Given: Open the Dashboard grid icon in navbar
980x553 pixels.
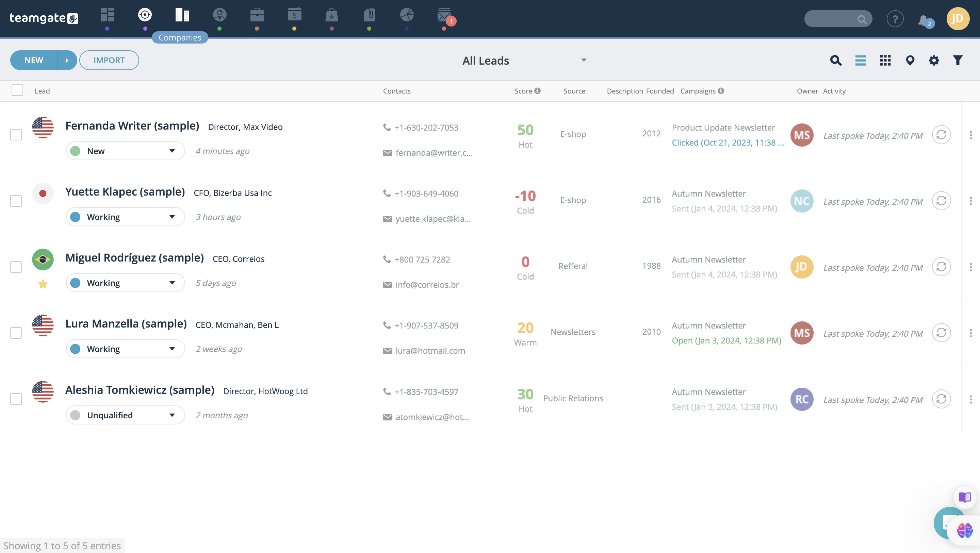Looking at the screenshot, I should pyautogui.click(x=107, y=15).
